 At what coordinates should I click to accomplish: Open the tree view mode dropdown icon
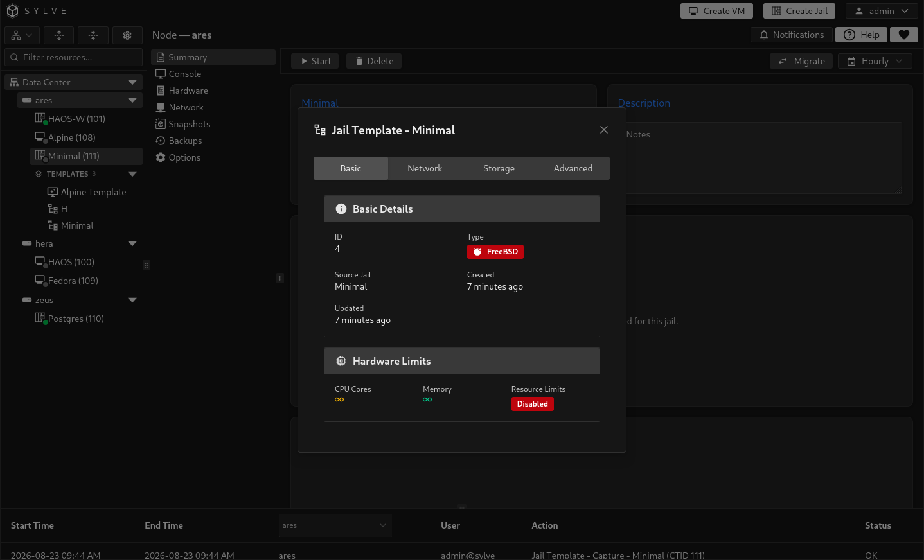22,35
